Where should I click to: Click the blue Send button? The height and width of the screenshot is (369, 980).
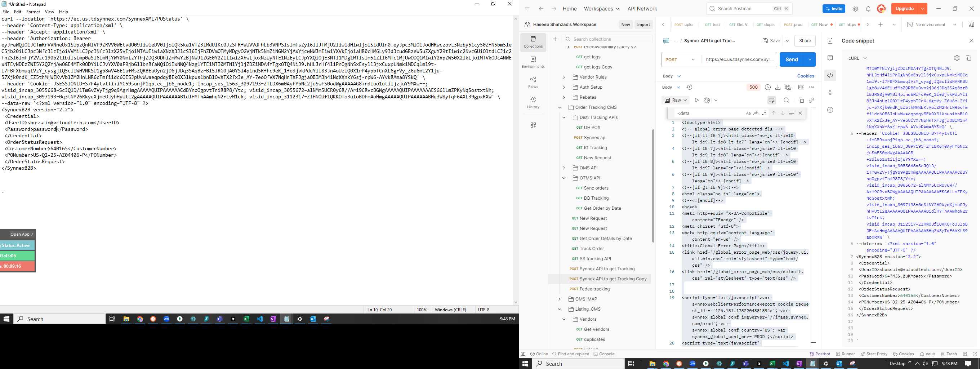pyautogui.click(x=792, y=59)
